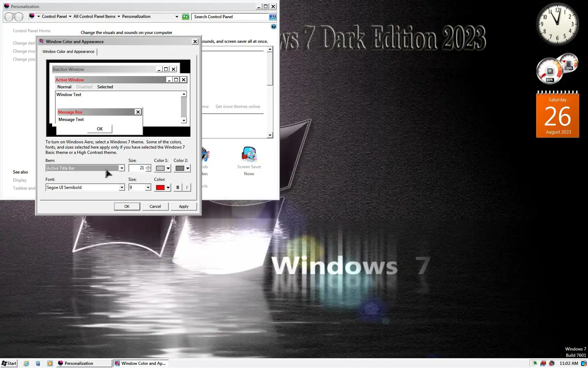Image resolution: width=588 pixels, height=368 pixels.
Task: Click the magnifier search icon in Control Panel
Action: tap(272, 17)
